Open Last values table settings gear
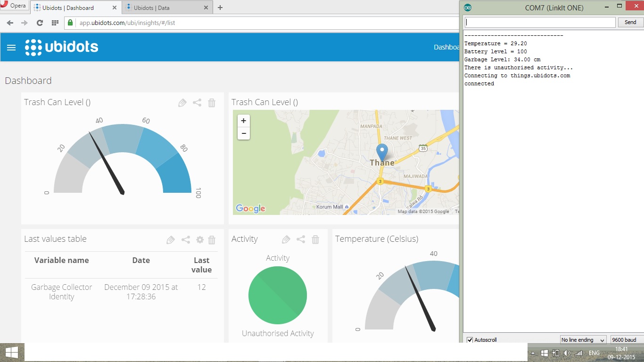The height and width of the screenshot is (362, 644). 200,240
